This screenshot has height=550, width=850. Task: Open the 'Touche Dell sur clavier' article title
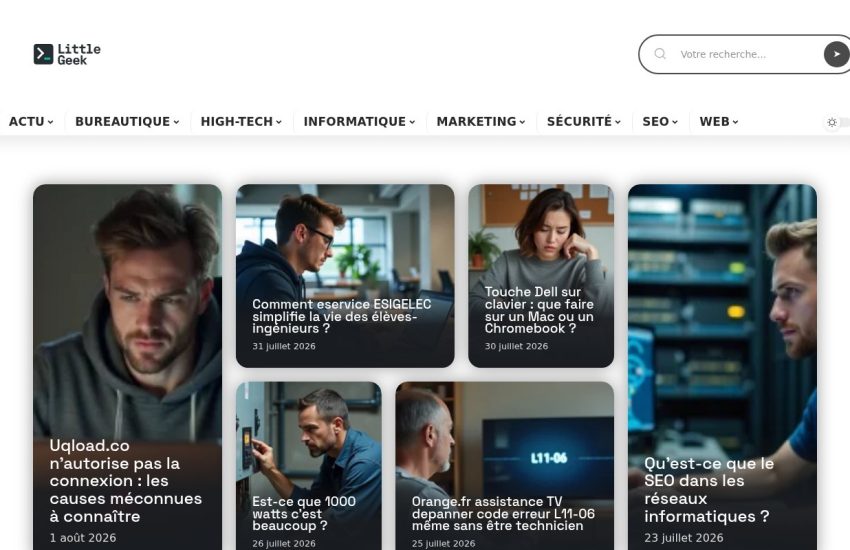[539, 310]
